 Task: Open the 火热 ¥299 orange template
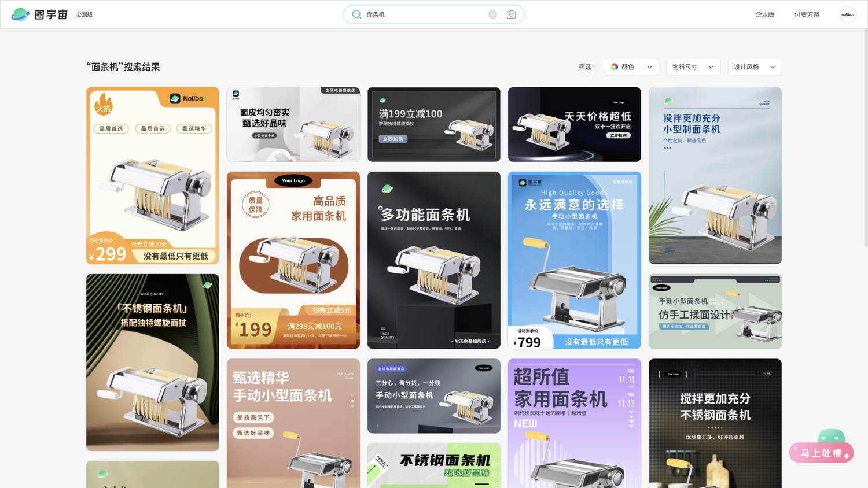click(153, 176)
